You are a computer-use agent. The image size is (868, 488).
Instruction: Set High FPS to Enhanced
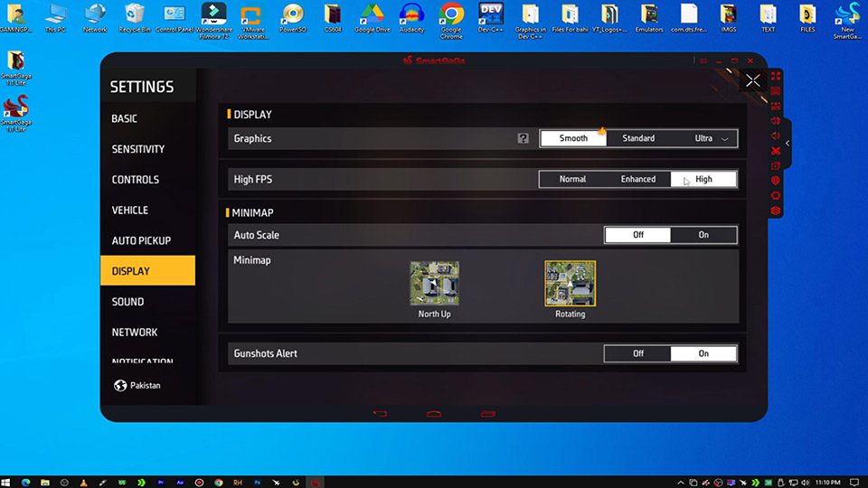tap(637, 179)
